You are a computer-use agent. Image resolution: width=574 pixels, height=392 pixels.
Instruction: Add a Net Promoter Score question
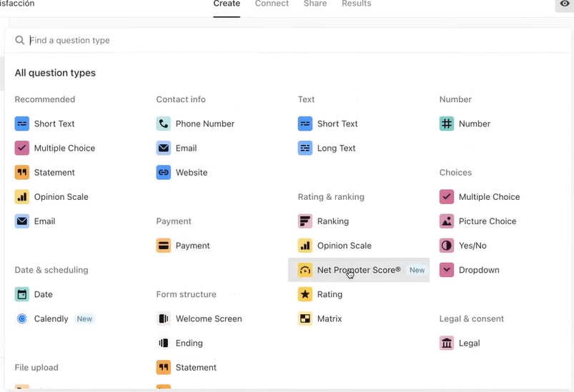[359, 270]
